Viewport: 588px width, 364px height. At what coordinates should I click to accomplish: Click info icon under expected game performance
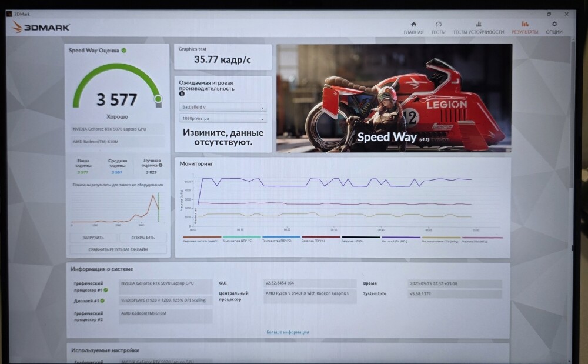(182, 93)
